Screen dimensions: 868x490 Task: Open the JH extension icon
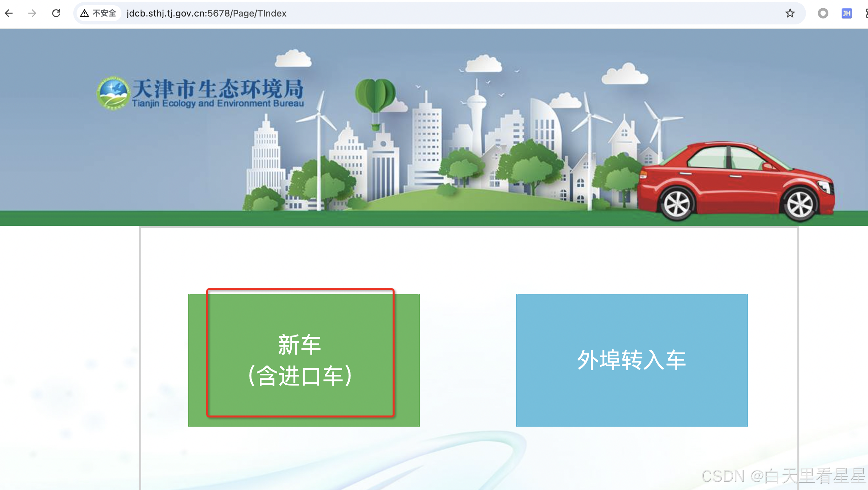coord(847,13)
